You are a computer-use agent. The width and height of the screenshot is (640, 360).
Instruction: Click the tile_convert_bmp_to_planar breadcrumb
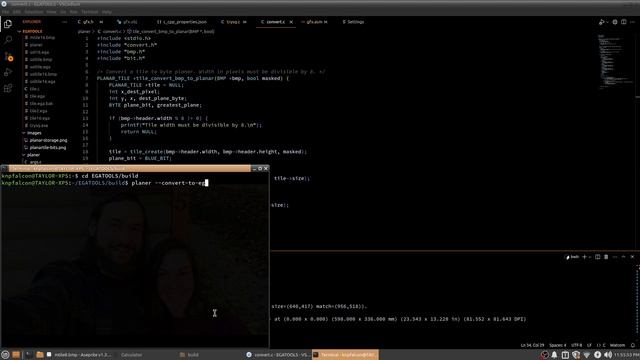tap(171, 31)
